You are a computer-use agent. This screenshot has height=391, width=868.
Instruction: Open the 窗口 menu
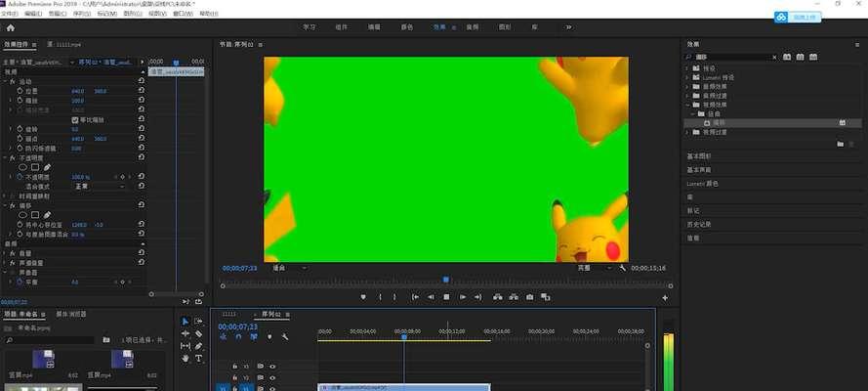click(x=184, y=14)
